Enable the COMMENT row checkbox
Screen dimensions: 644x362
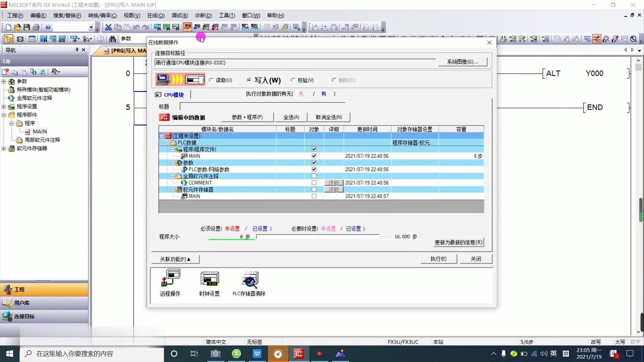(314, 183)
